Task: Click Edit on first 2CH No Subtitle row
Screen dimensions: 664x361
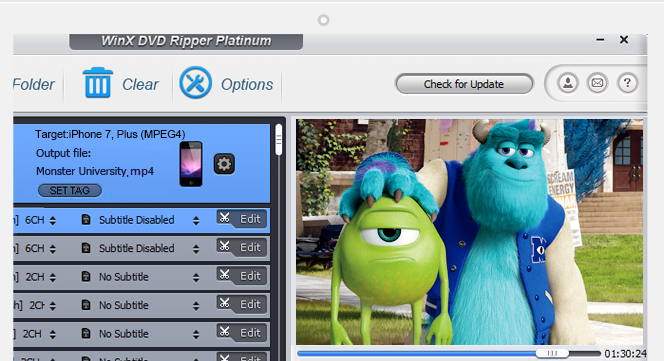Action: click(242, 276)
